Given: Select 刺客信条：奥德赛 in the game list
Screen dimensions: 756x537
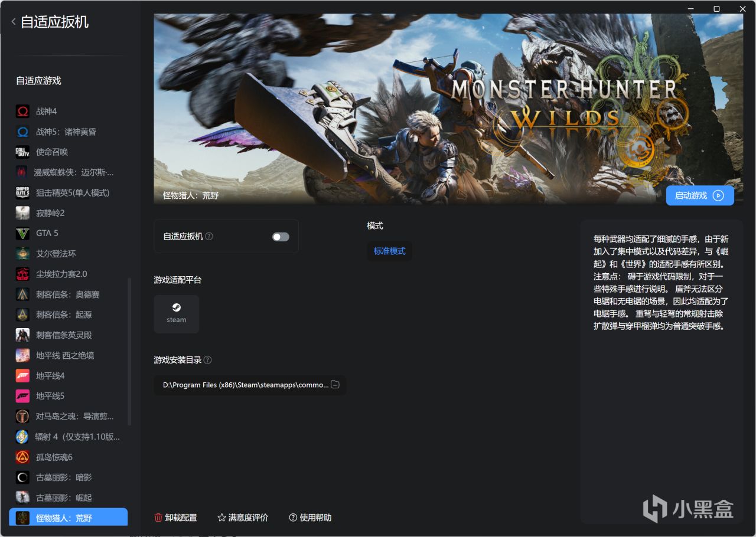Looking at the screenshot, I should point(69,294).
